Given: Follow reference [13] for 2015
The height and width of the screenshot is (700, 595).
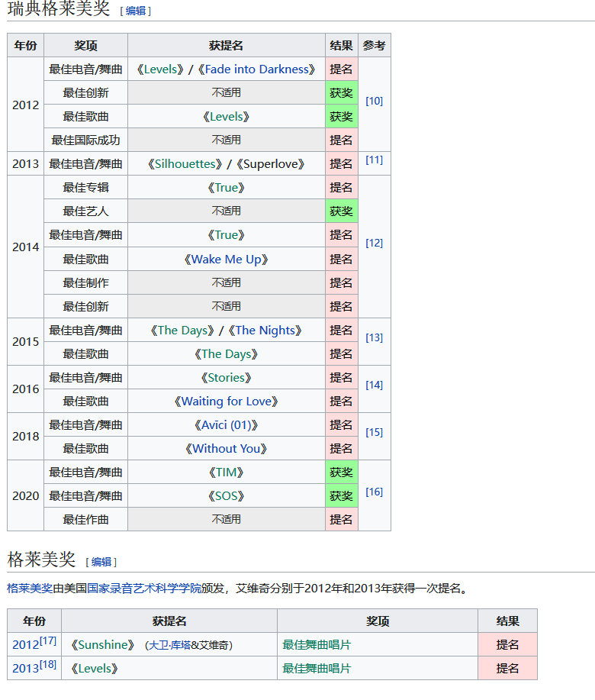Looking at the screenshot, I should (375, 337).
